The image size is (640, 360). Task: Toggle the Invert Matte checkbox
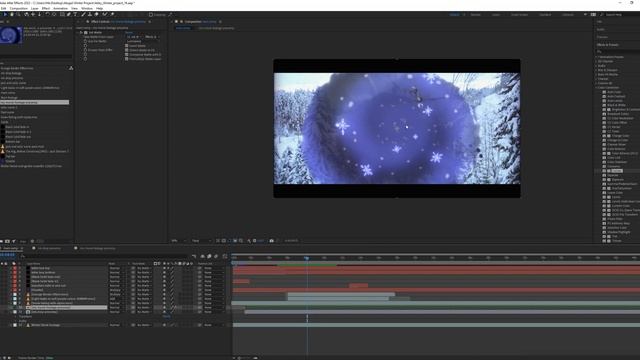click(127, 46)
